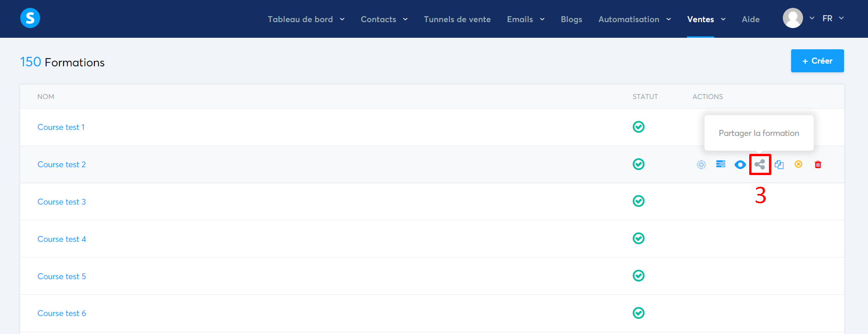Screen dimensions: 868x334
Task: Click status checkmark of Course test 5
Action: tap(638, 275)
